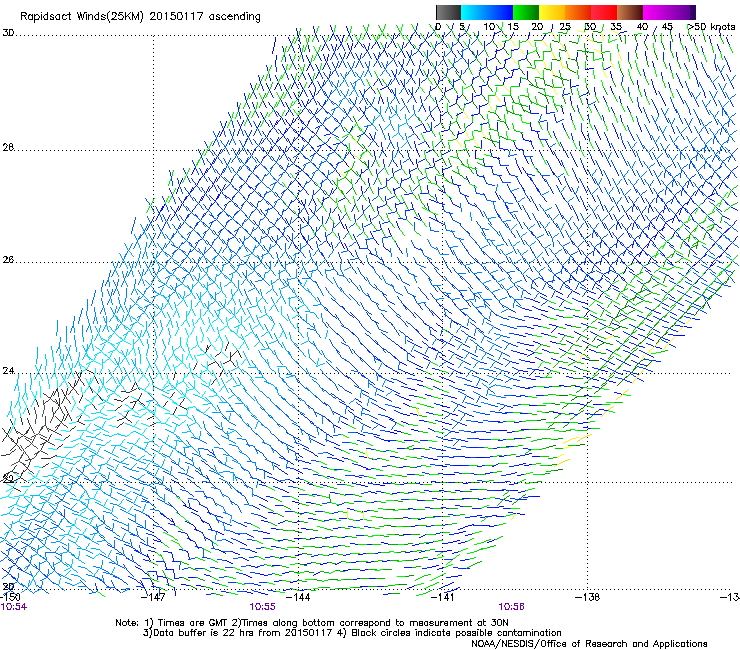Click the latitude label '28'
The width and height of the screenshot is (740, 650).
pyautogui.click(x=8, y=147)
